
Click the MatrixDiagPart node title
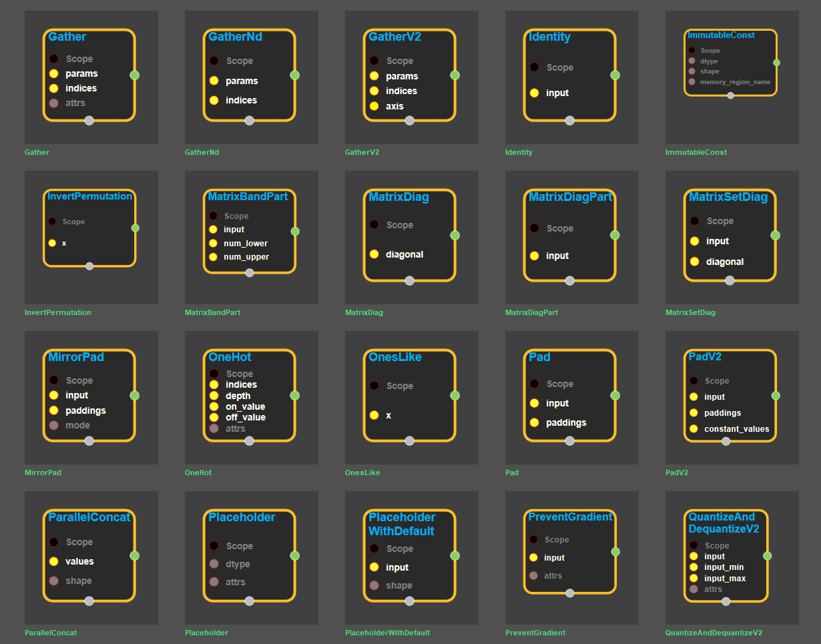coord(570,197)
